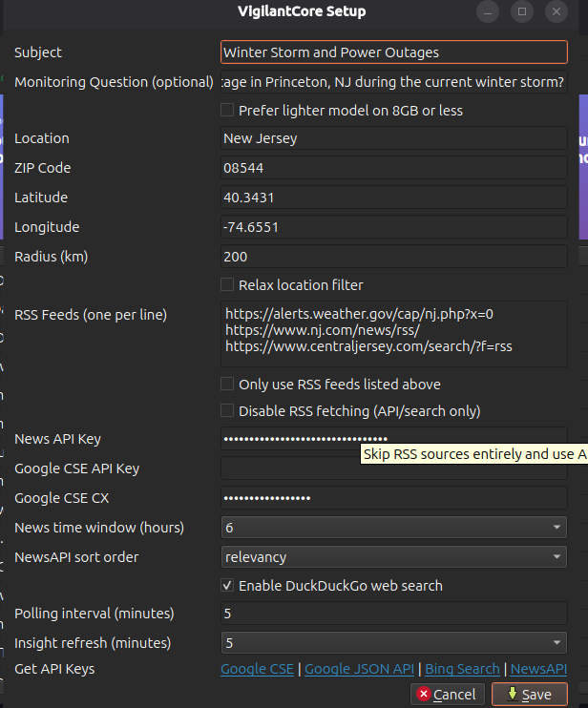This screenshot has width=588, height=708.
Task: Click the Save button
Action: [x=529, y=694]
